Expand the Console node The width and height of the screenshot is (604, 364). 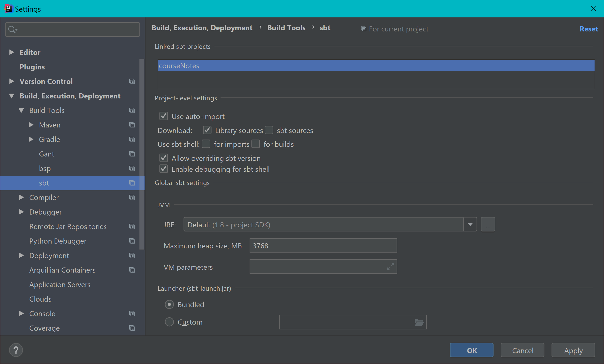pos(21,313)
